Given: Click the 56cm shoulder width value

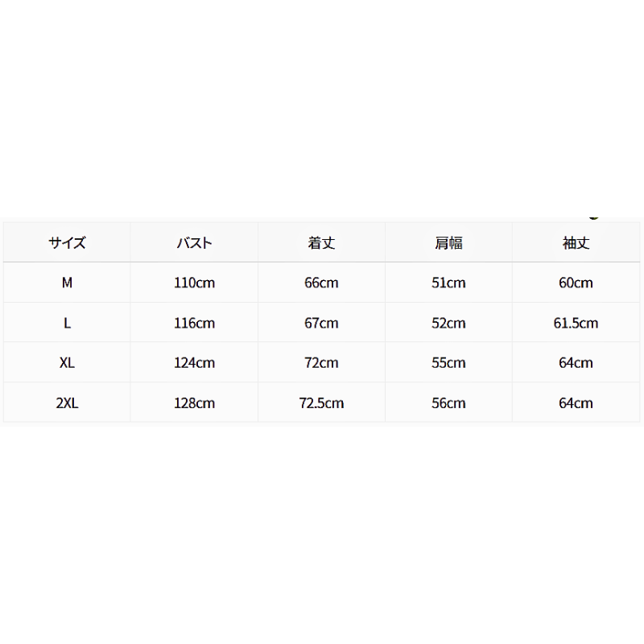Looking at the screenshot, I should coord(448,403).
